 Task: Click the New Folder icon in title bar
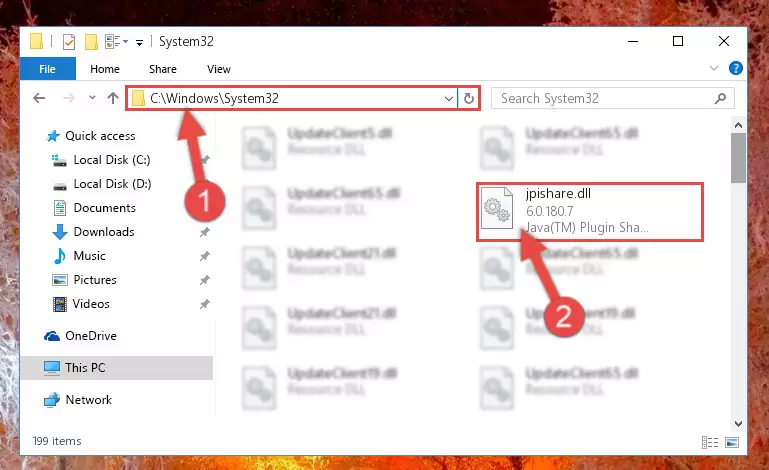point(91,42)
